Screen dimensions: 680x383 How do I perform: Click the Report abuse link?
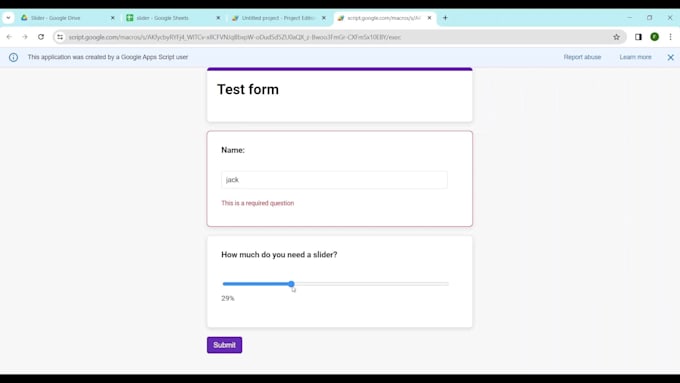click(582, 57)
